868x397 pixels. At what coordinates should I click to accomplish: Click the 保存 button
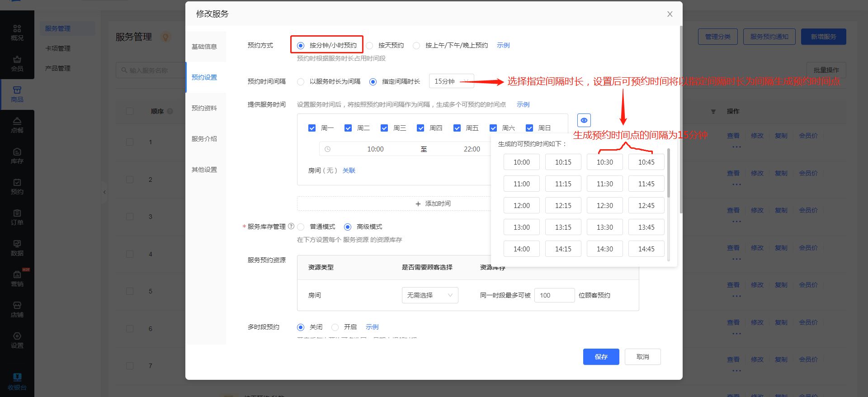click(601, 357)
